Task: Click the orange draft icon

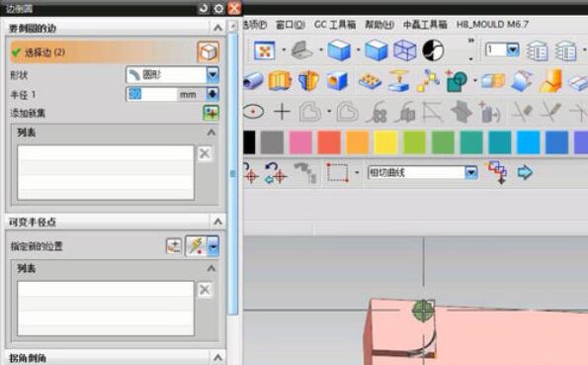Action: (550, 80)
